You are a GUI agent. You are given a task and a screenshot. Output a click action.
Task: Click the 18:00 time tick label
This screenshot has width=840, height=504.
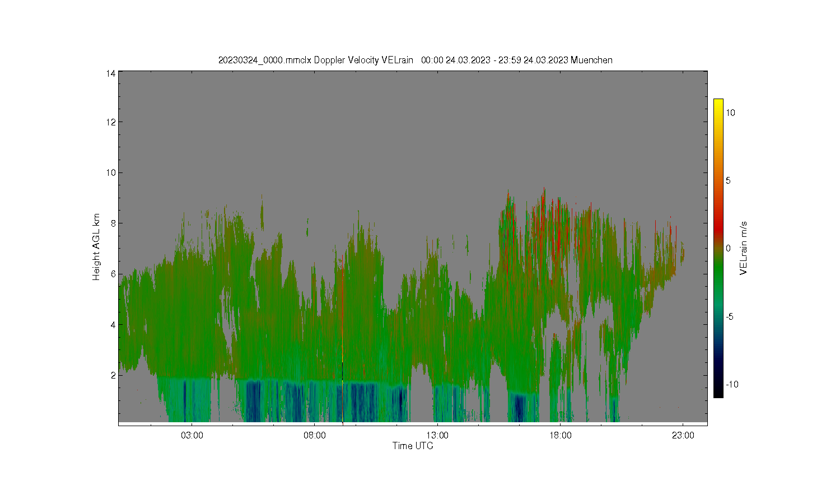pos(560,435)
